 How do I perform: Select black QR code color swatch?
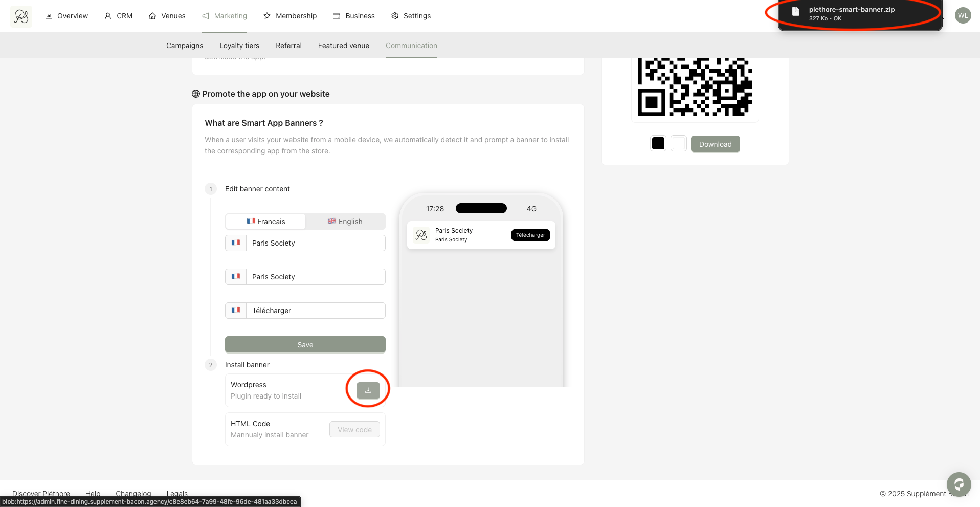click(x=658, y=144)
